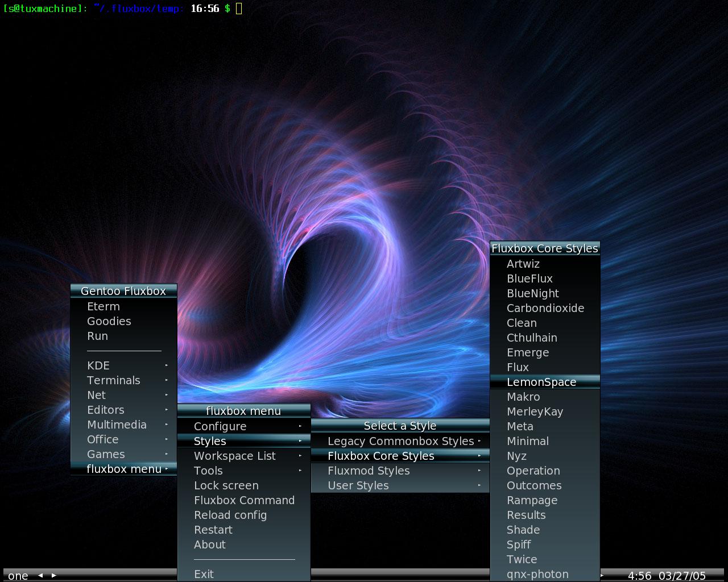Select Restart in the fluxbox menu
Screen dimensions: 728x582
(244, 530)
